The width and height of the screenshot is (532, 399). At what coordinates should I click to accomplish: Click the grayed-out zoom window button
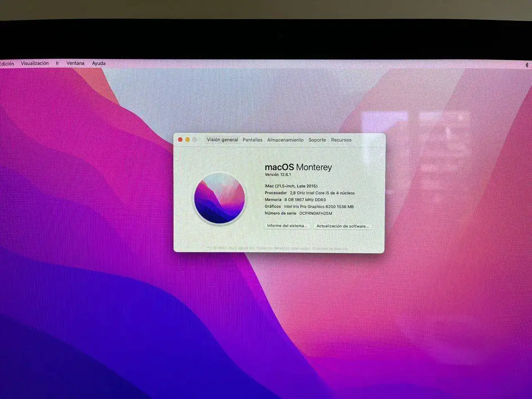pos(195,140)
